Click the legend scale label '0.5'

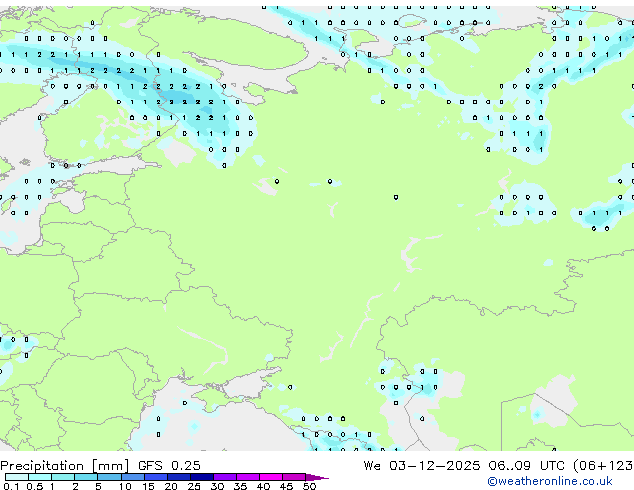(34, 486)
